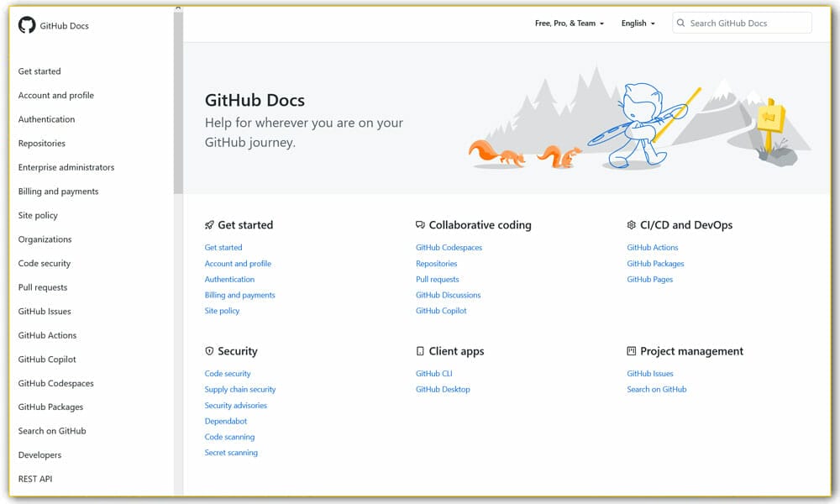Click the GitHub octocat logo
Viewport: 840px width, 504px height.
[x=25, y=24]
